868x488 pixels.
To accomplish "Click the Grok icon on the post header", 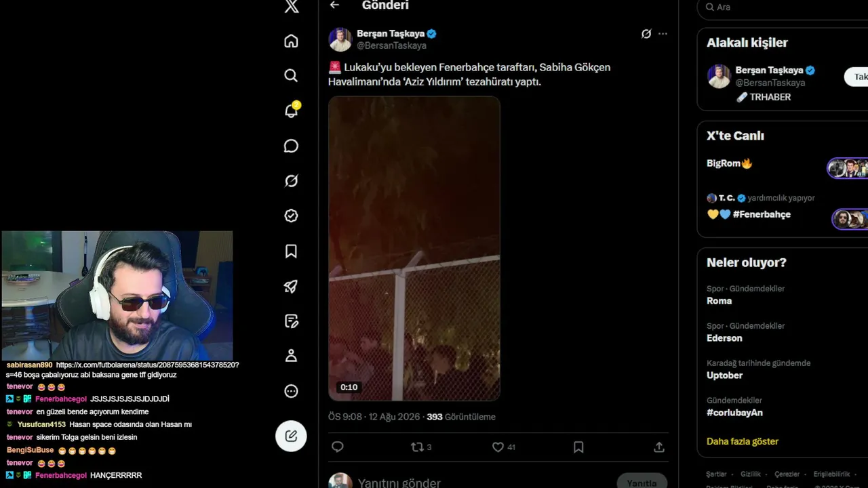I will pos(646,34).
